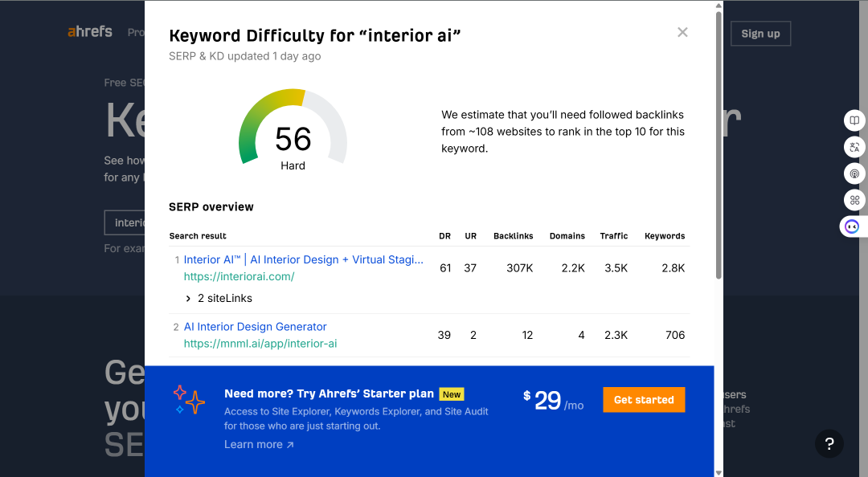Click the UR value 37

pos(470,268)
